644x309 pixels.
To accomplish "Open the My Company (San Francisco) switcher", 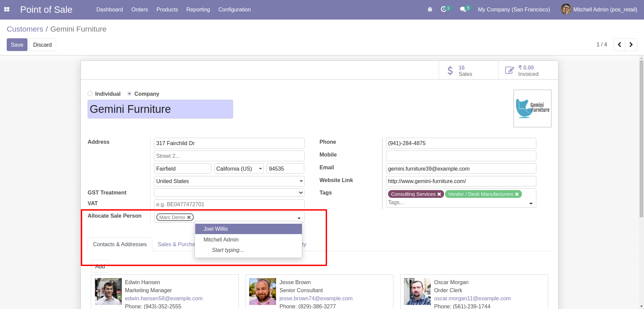I will coord(514,9).
